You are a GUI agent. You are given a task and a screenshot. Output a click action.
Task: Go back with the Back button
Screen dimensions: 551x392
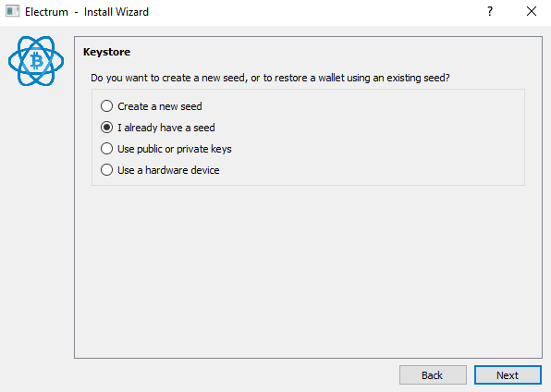tap(433, 375)
